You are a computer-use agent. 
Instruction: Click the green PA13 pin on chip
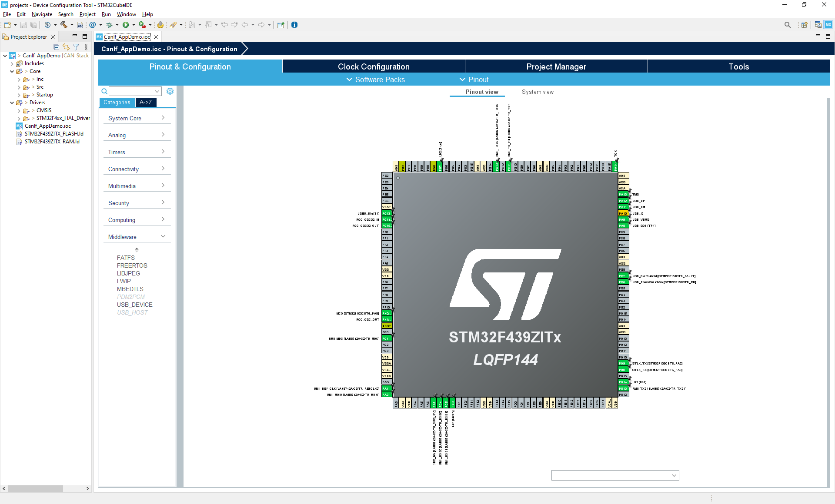click(623, 194)
